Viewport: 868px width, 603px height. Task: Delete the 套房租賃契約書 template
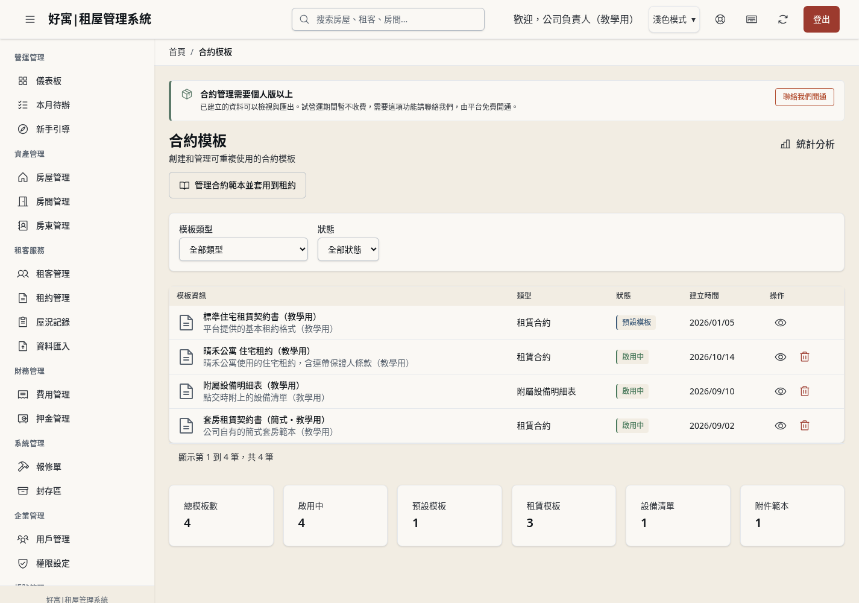pyautogui.click(x=805, y=426)
